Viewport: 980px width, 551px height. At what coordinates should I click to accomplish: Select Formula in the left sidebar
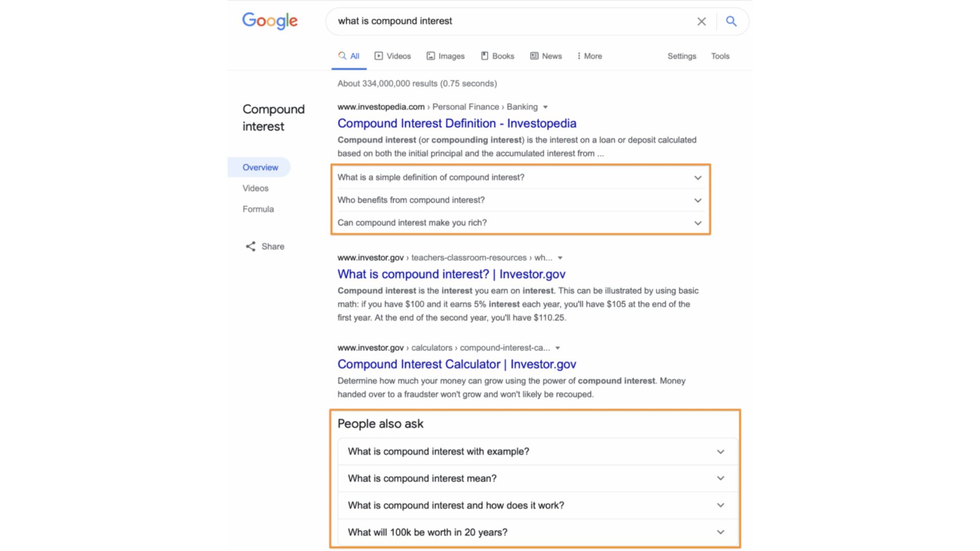click(x=258, y=209)
